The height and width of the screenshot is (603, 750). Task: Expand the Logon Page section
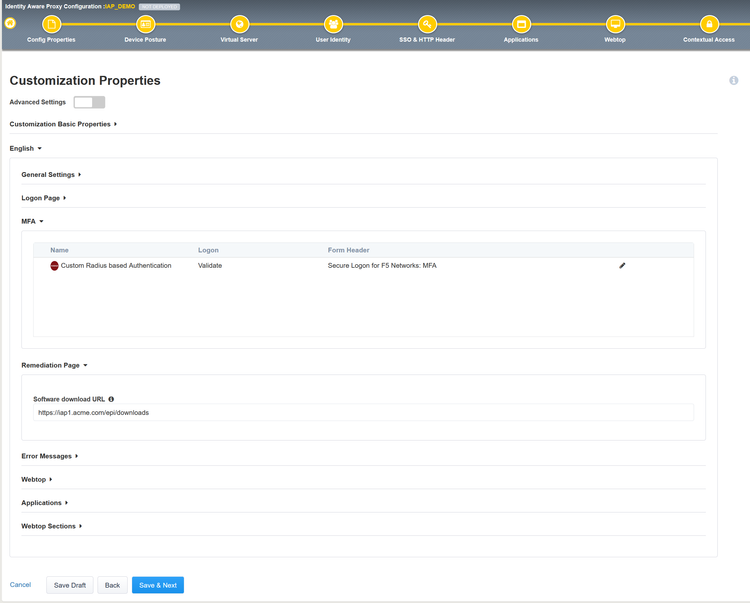(44, 198)
